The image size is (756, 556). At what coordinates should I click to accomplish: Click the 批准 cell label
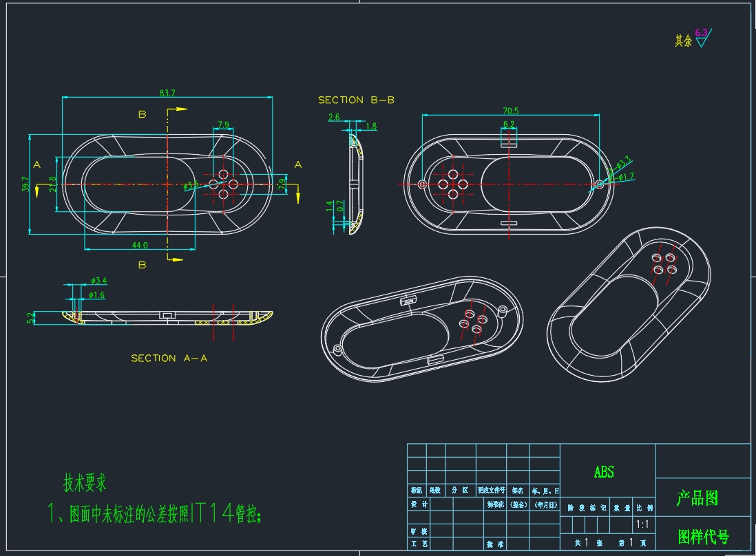495,544
